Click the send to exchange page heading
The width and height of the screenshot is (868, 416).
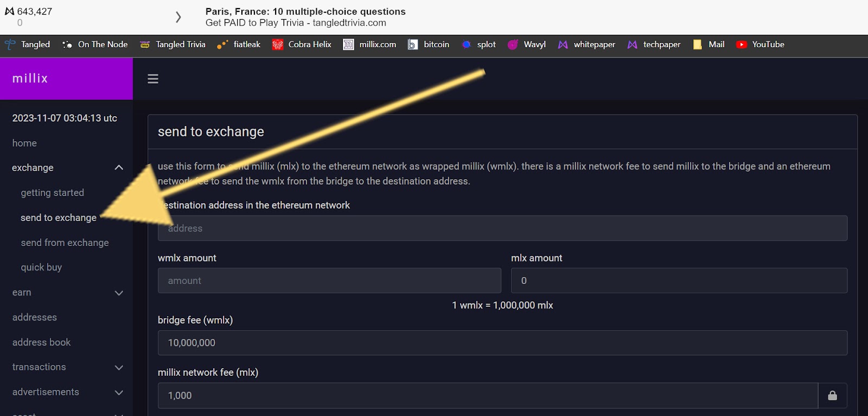[x=211, y=131]
